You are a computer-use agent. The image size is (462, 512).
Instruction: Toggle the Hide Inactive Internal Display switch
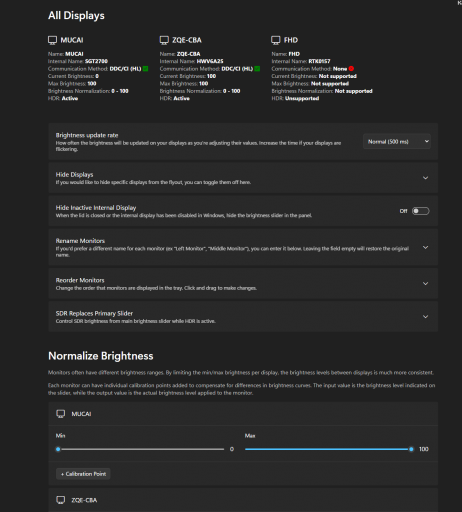pos(420,211)
